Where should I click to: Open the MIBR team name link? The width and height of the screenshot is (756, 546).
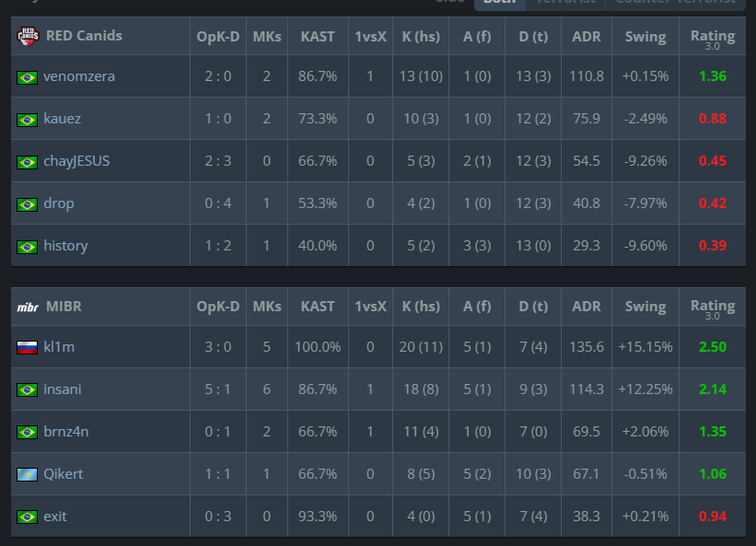point(64,307)
